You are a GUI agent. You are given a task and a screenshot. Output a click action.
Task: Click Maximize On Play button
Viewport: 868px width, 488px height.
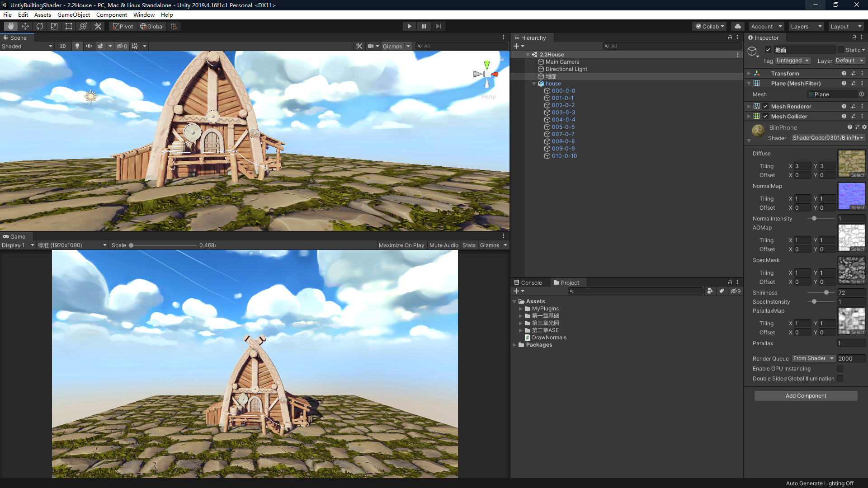coord(401,245)
